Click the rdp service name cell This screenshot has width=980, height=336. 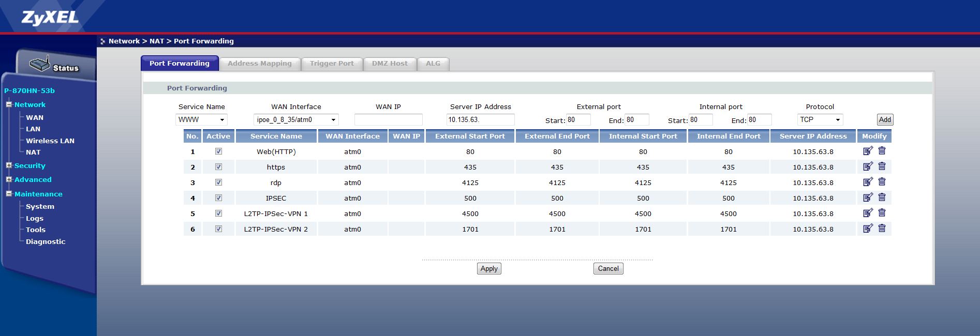pos(276,182)
